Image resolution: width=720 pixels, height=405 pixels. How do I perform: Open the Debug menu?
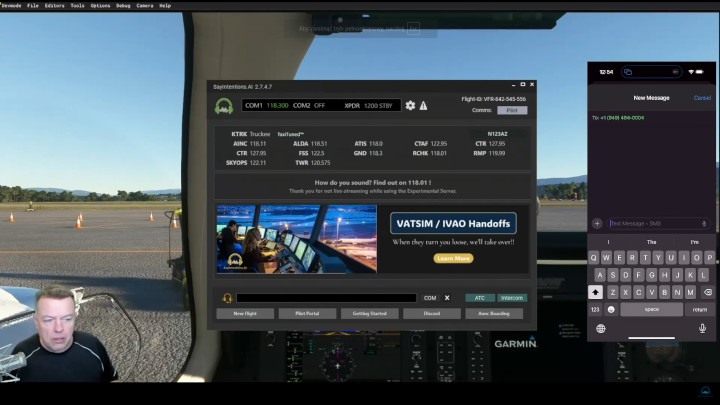123,6
